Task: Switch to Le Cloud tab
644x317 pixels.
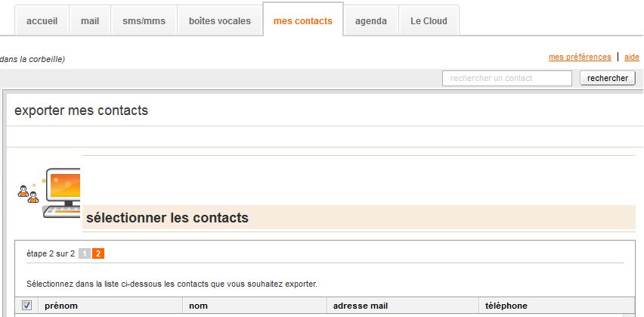Action: (x=429, y=21)
